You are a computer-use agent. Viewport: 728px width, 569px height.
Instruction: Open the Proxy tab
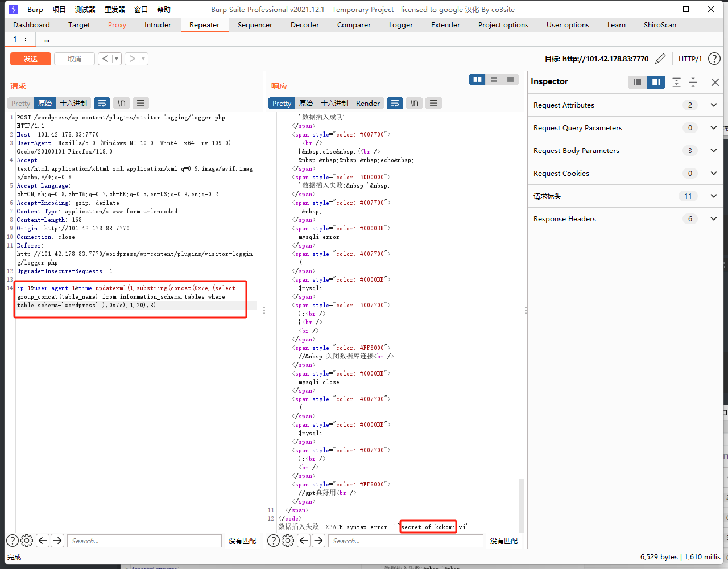(117, 24)
